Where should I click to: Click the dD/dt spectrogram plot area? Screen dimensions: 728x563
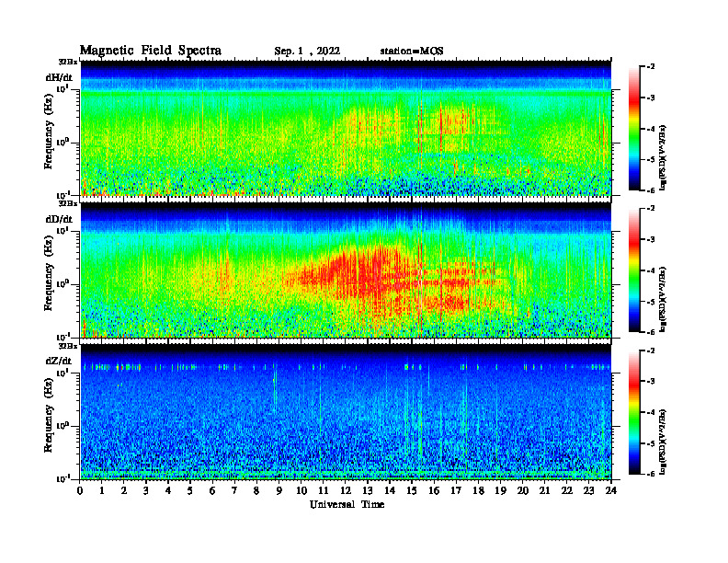(346, 270)
